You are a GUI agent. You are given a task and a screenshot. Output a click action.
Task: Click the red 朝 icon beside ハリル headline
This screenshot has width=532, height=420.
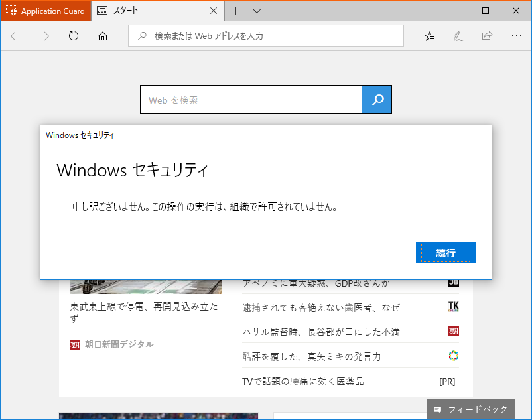tap(454, 331)
